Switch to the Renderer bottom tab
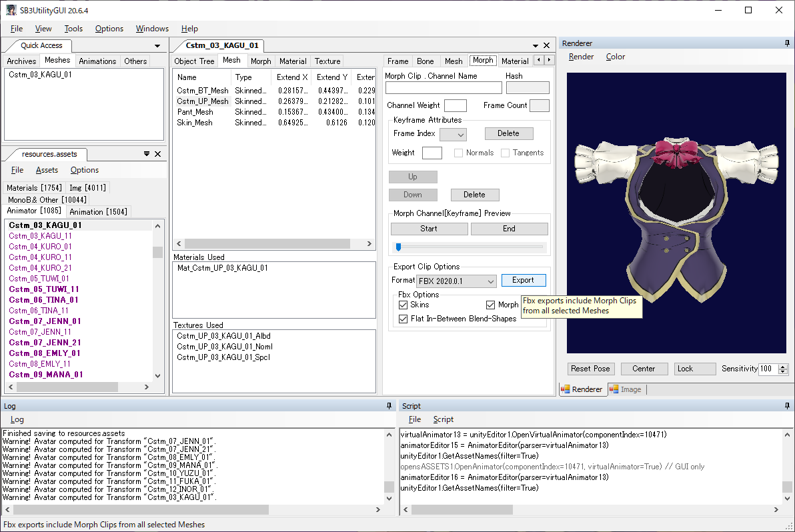The image size is (795, 532). coord(582,389)
